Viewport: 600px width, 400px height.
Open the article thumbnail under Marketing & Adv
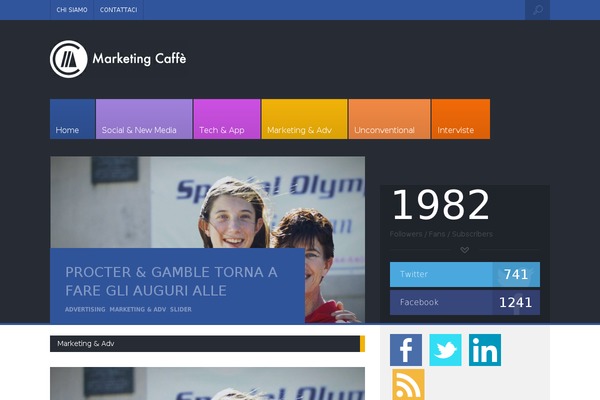pyautogui.click(x=207, y=384)
